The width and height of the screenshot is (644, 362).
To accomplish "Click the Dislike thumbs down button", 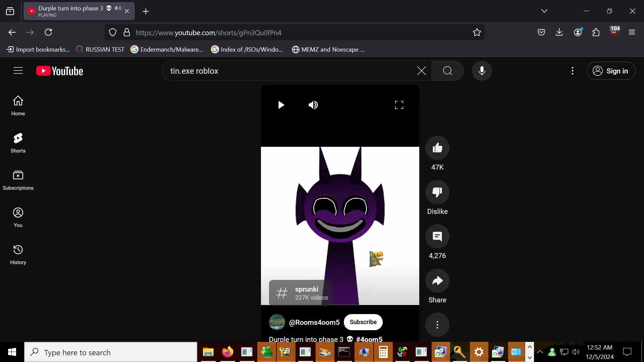I will pos(437,192).
